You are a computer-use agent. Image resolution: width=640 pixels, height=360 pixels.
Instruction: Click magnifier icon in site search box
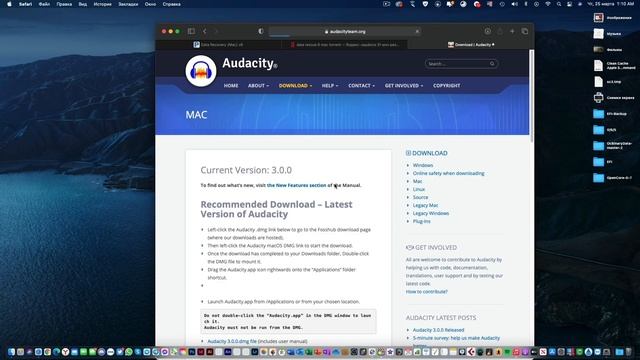click(x=492, y=64)
